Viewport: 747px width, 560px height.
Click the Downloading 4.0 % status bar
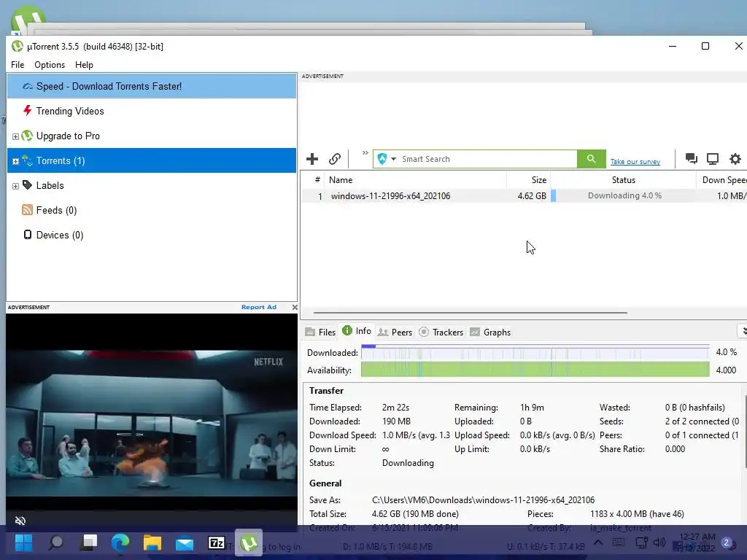point(623,195)
